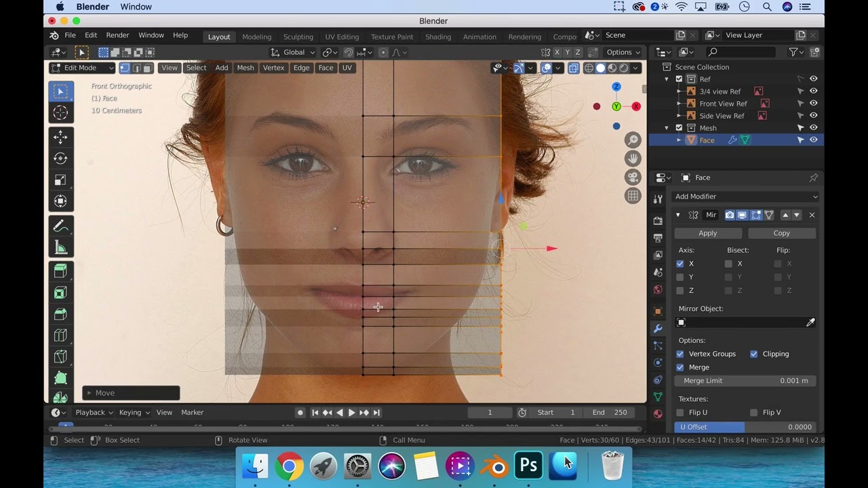Choose the Move tool in toolbar
Image resolution: width=868 pixels, height=488 pixels.
[x=60, y=138]
